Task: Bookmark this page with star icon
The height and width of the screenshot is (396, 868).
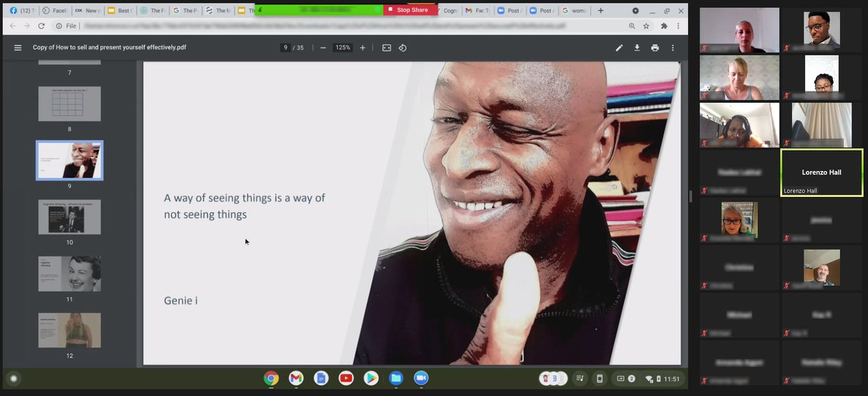Action: coord(646,25)
